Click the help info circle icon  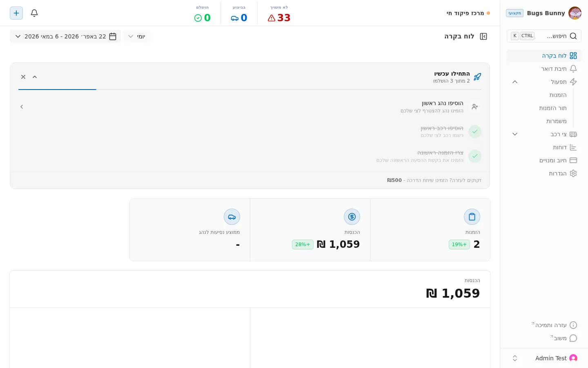click(573, 325)
